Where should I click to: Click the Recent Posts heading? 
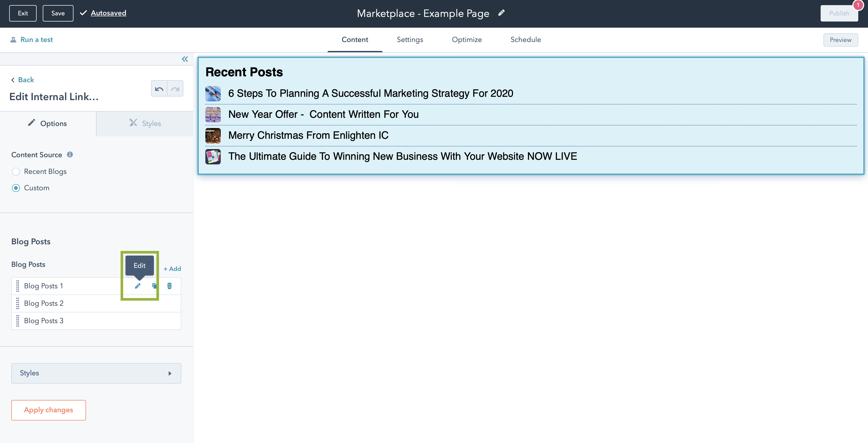pos(244,72)
